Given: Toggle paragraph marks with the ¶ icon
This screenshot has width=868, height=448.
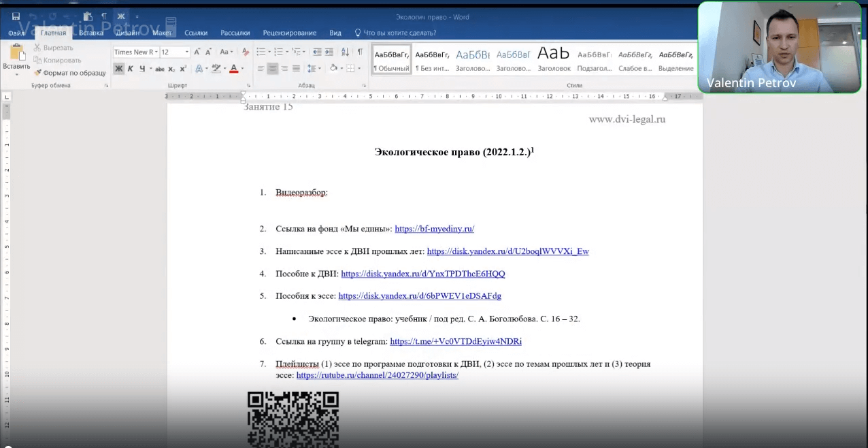Looking at the screenshot, I should point(361,52).
